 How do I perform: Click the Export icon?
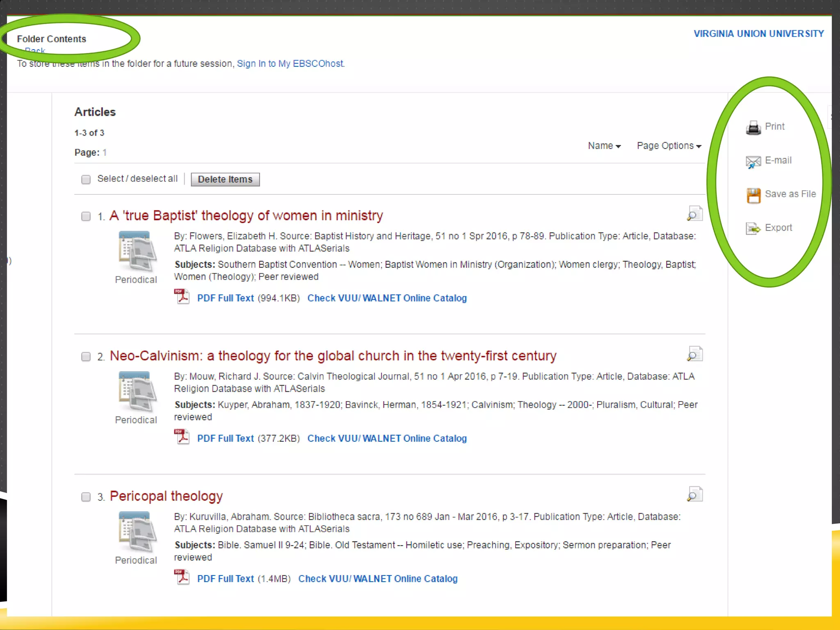click(753, 228)
